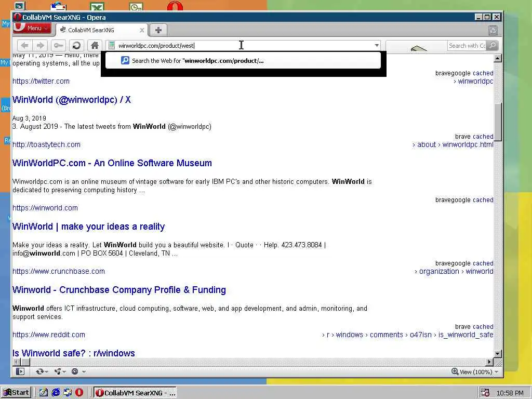The image size is (532, 399).
Task: Click the vertical scrollbar up arrow
Action: [498, 58]
